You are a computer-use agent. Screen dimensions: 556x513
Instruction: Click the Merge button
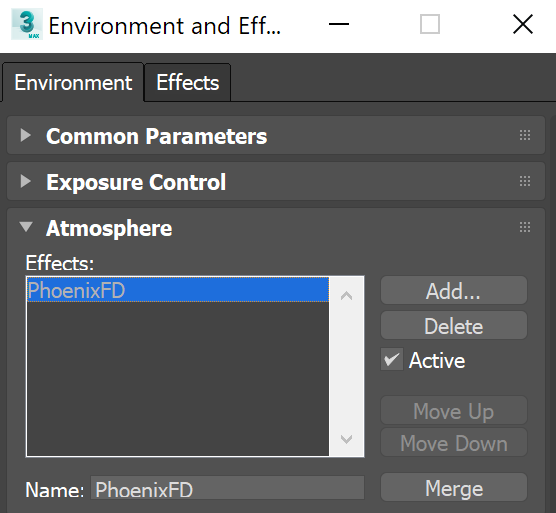(454, 488)
